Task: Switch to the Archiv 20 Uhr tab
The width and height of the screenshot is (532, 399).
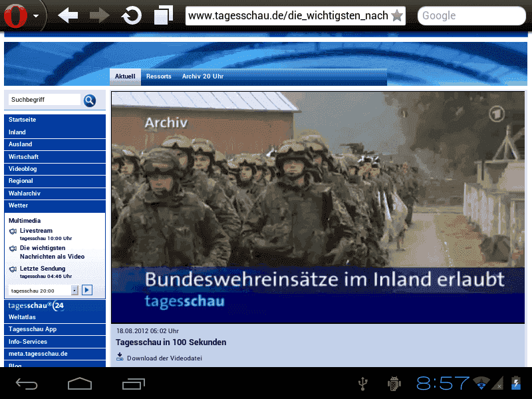Action: click(x=203, y=76)
